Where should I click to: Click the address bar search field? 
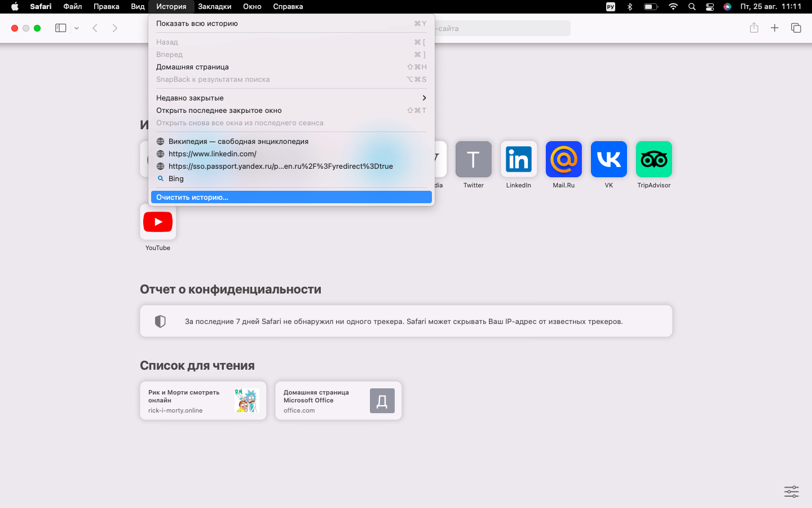(502, 28)
